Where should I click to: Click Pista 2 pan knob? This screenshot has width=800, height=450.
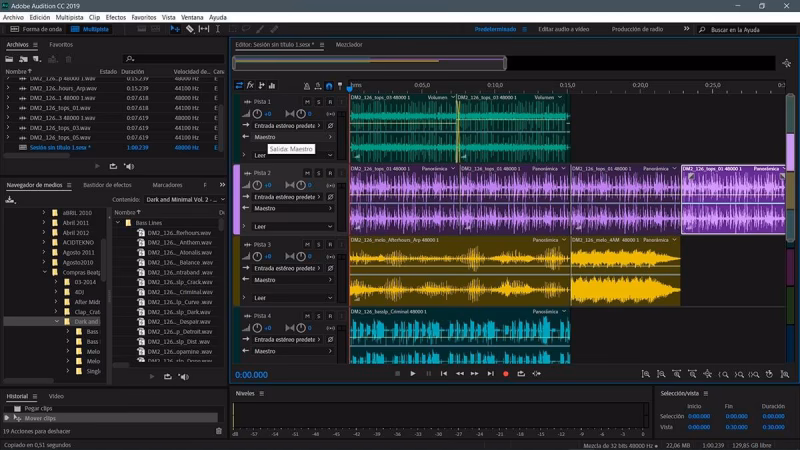pyautogui.click(x=301, y=185)
